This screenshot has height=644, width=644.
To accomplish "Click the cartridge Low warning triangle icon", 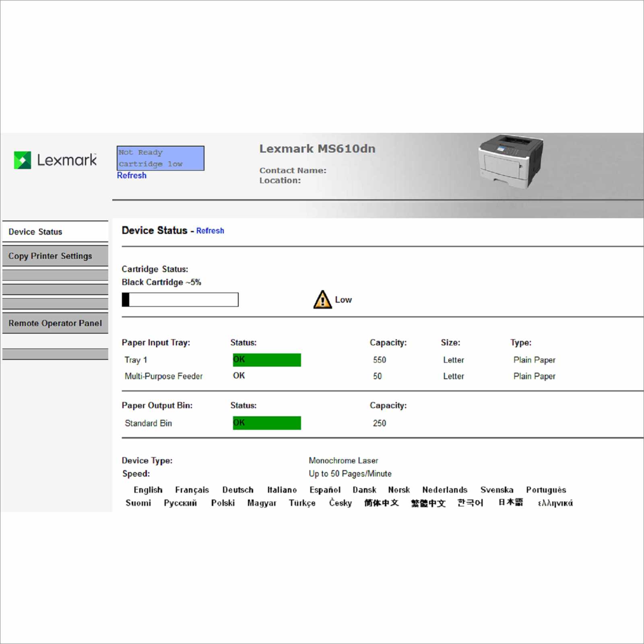I will pos(322,299).
